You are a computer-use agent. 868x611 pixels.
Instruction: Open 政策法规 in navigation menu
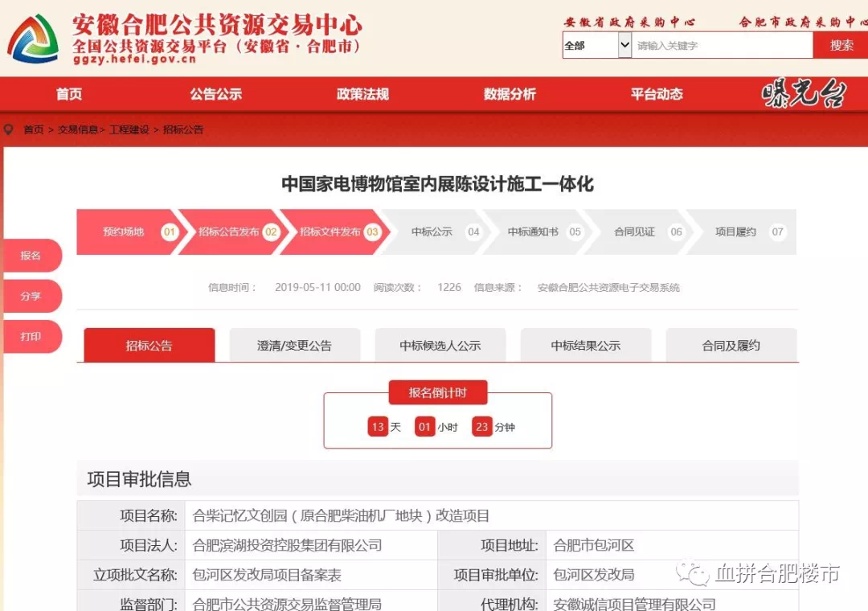362,94
